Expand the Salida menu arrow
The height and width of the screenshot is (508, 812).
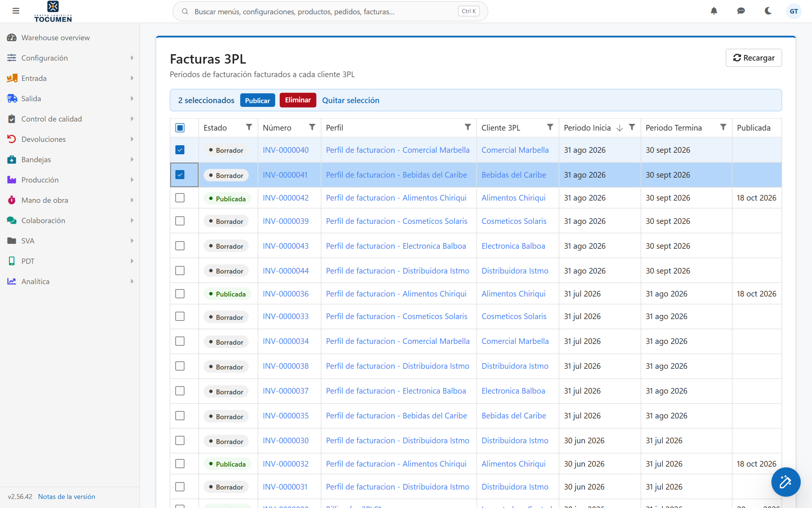[x=132, y=99]
